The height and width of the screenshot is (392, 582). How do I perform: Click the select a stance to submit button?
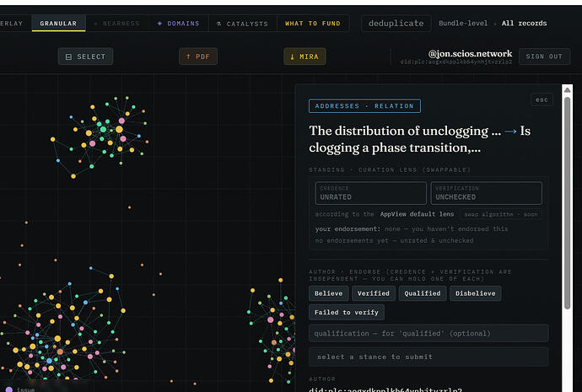(x=428, y=357)
